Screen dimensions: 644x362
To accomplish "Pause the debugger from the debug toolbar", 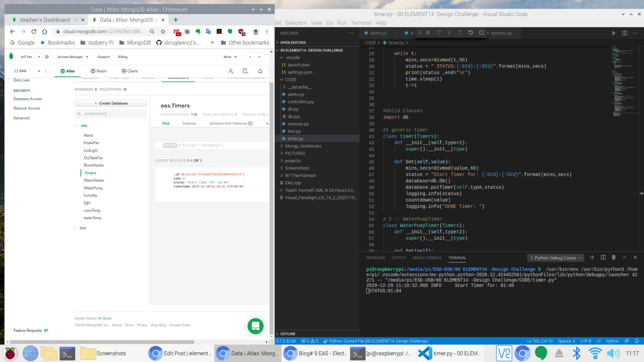I will pos(428,33).
